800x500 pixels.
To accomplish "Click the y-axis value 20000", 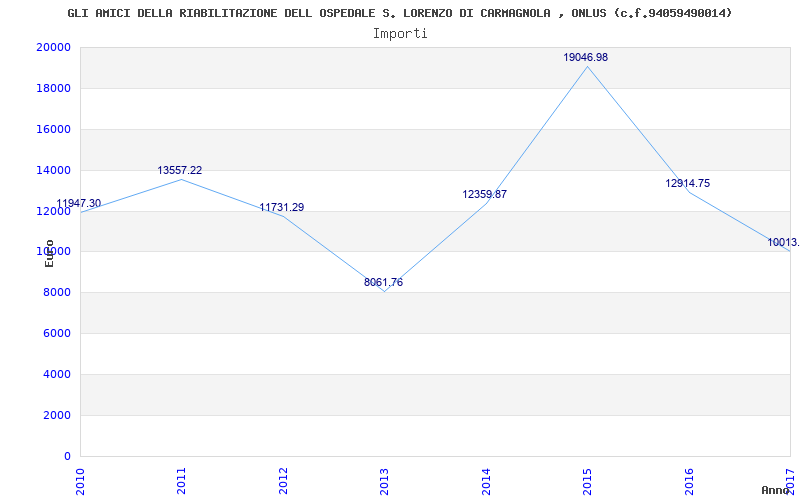I will coord(54,47).
